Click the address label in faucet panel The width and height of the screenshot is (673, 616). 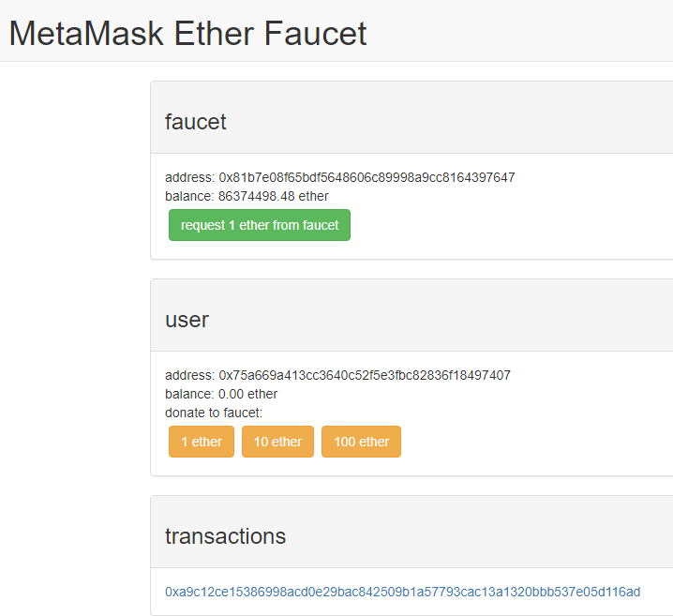coord(189,177)
